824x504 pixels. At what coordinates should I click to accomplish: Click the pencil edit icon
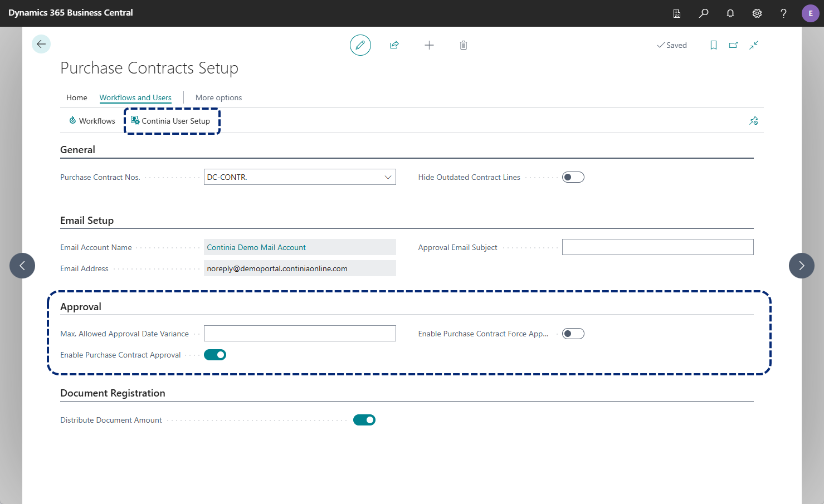tap(360, 45)
